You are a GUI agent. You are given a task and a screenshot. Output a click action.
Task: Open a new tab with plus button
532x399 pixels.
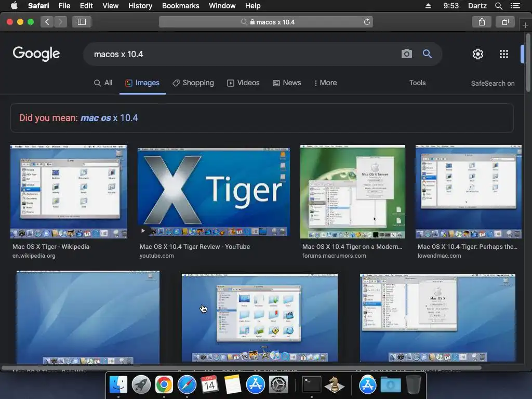[525, 25]
